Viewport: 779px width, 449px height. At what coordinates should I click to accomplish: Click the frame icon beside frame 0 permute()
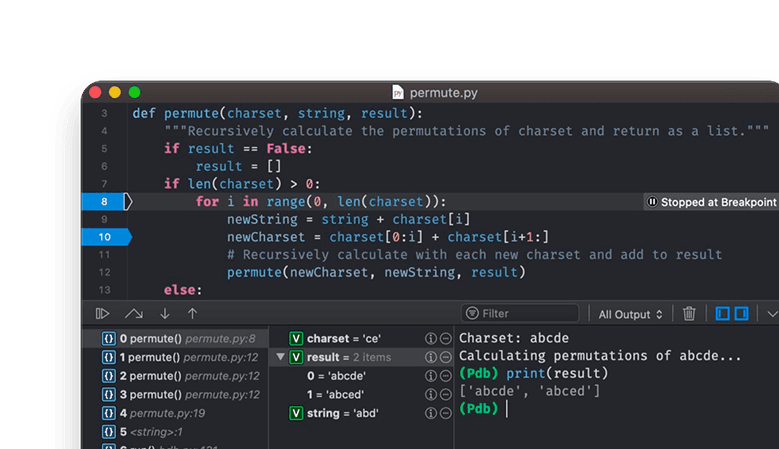click(109, 339)
